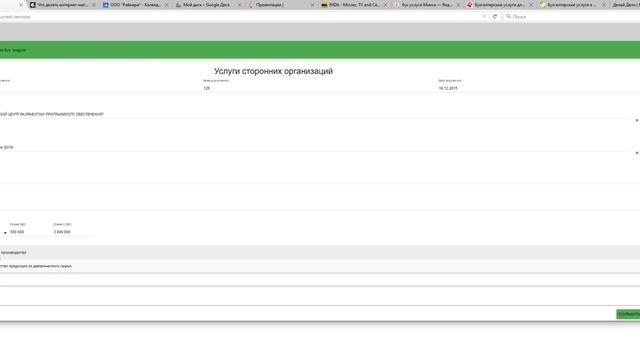This screenshot has width=640, height=360.
Task: Open the address bar history dropdown
Action: tap(484, 17)
